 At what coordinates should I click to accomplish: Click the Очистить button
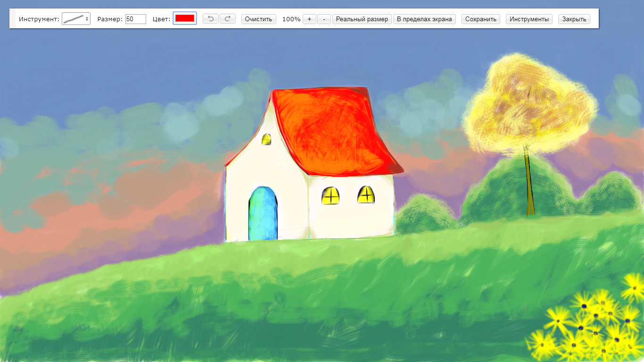click(259, 19)
